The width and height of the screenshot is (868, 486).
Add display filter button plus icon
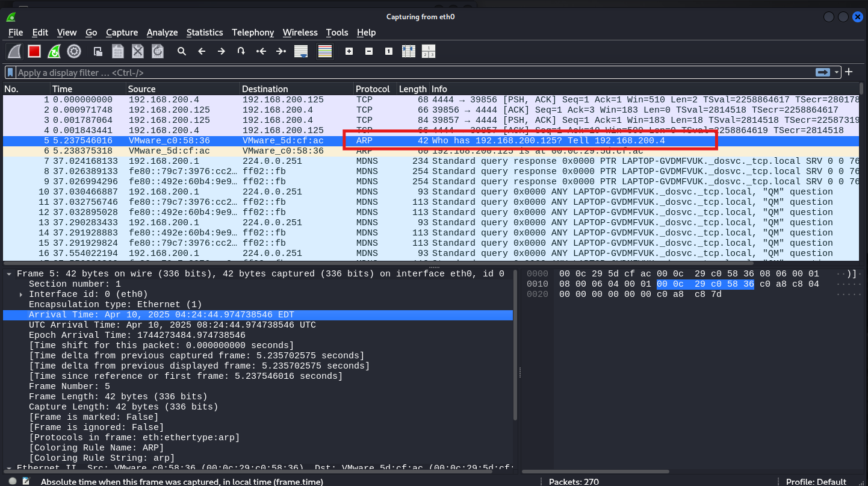tap(849, 72)
